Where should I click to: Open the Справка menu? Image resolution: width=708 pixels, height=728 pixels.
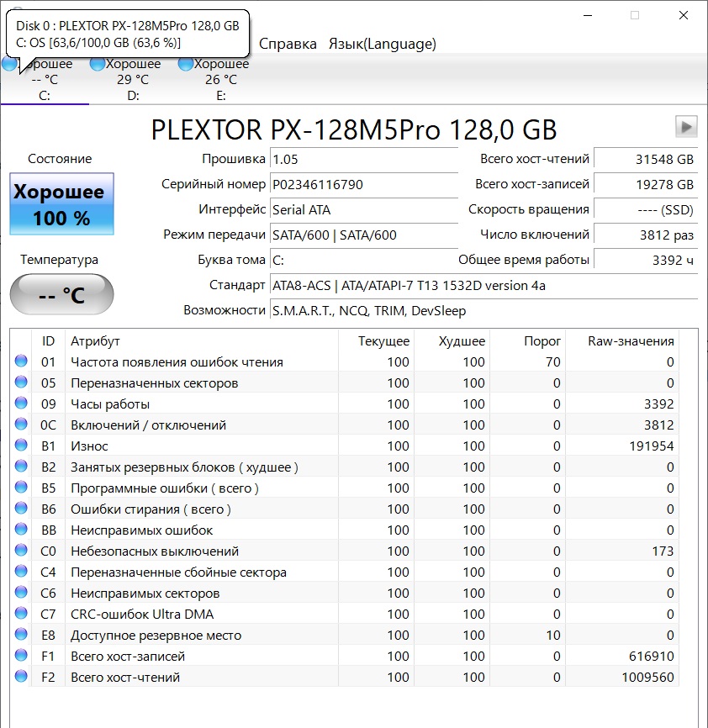pyautogui.click(x=288, y=44)
